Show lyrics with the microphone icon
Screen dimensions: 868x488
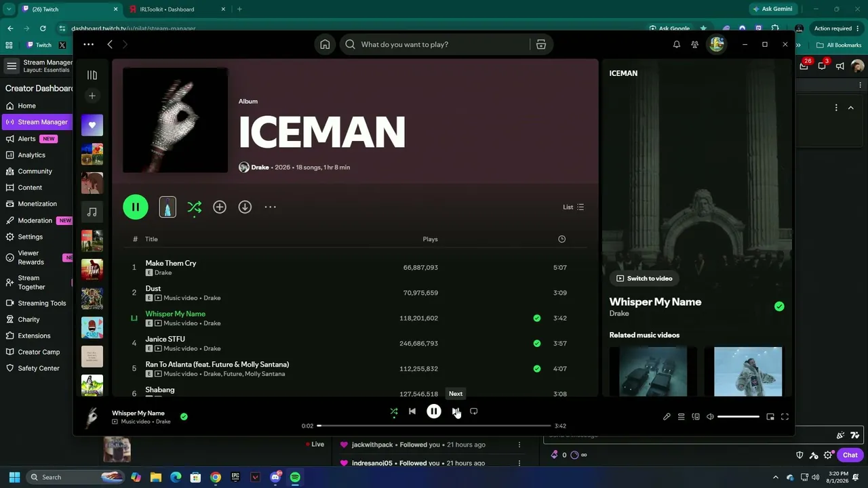click(667, 417)
